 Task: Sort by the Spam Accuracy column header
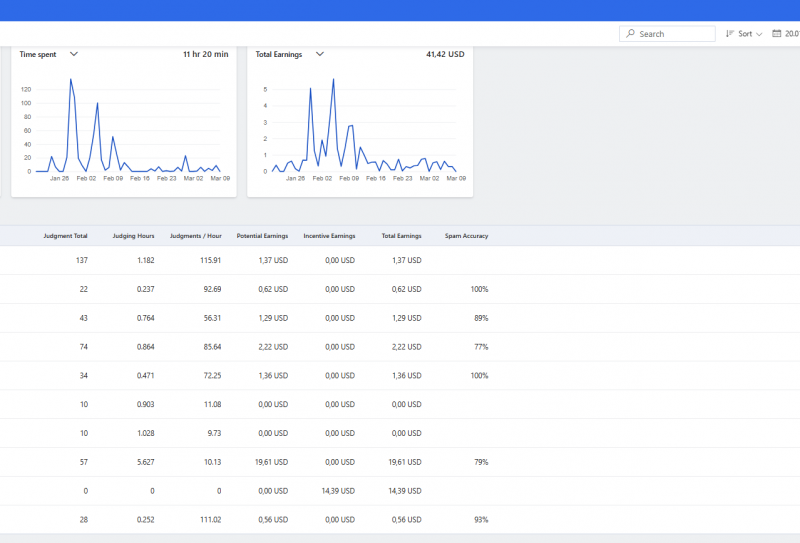466,236
